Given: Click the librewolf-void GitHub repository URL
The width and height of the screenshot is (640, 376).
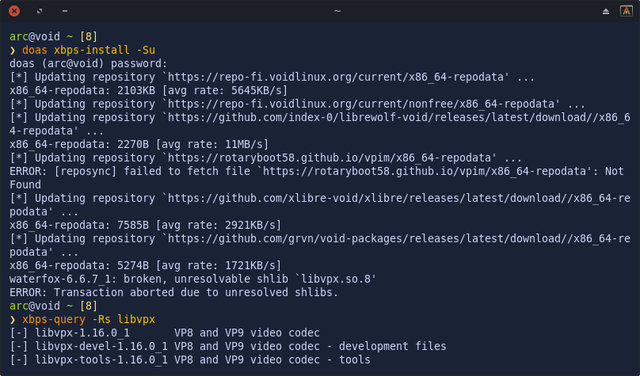Looking at the screenshot, I should pyautogui.click(x=320, y=124).
